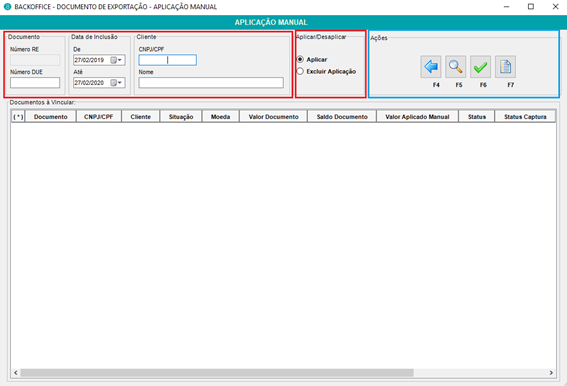Screen dimensions: 567x386
Task: Sort by the Situação column header
Action: tap(181, 117)
